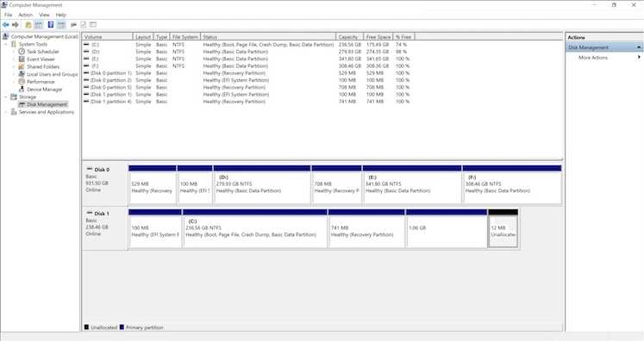Select the Disk 1 partition 1 row

pos(248,95)
